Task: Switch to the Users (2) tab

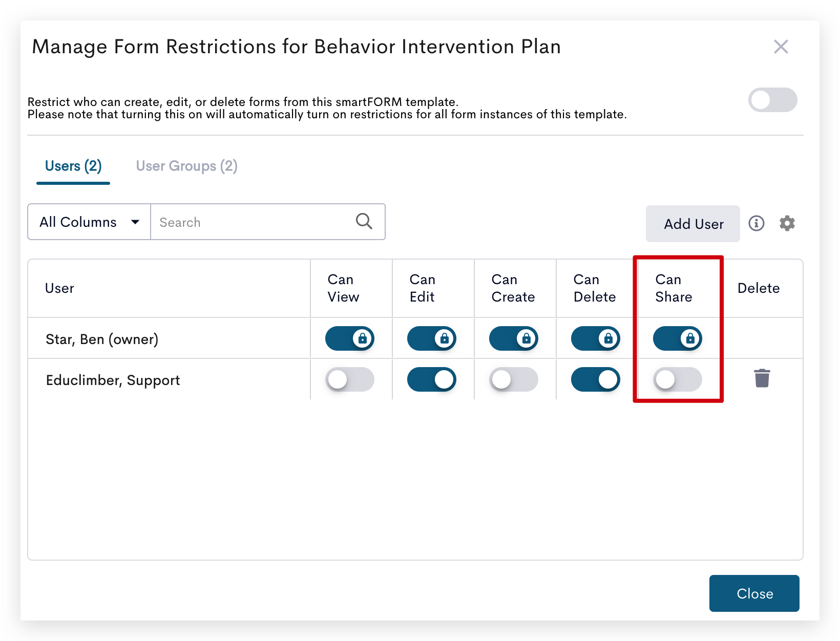Action: click(73, 166)
